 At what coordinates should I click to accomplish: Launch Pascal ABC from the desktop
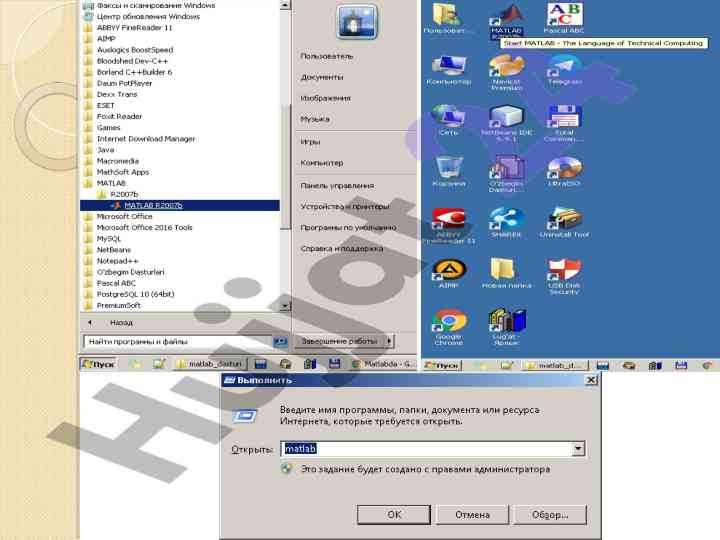[x=563, y=17]
